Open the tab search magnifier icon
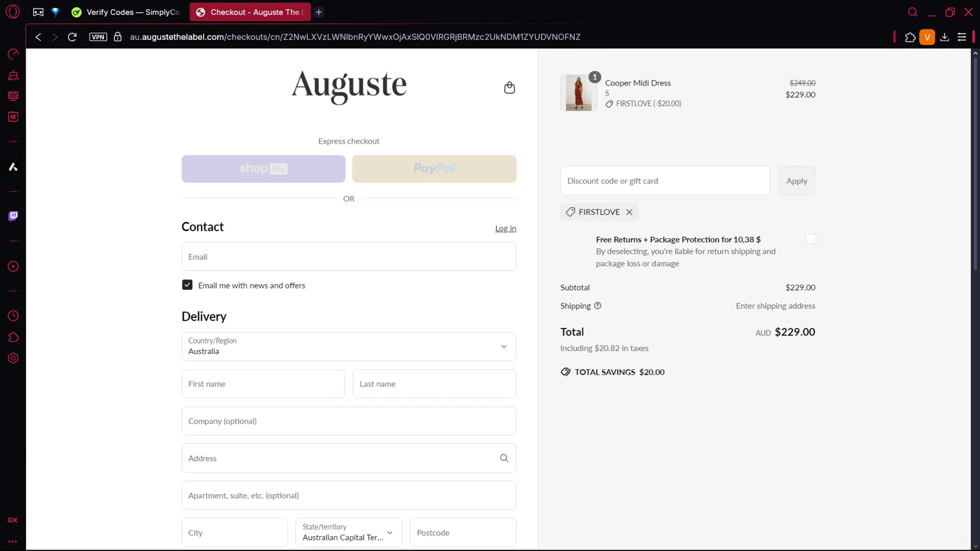This screenshot has width=980, height=551. 913,12
